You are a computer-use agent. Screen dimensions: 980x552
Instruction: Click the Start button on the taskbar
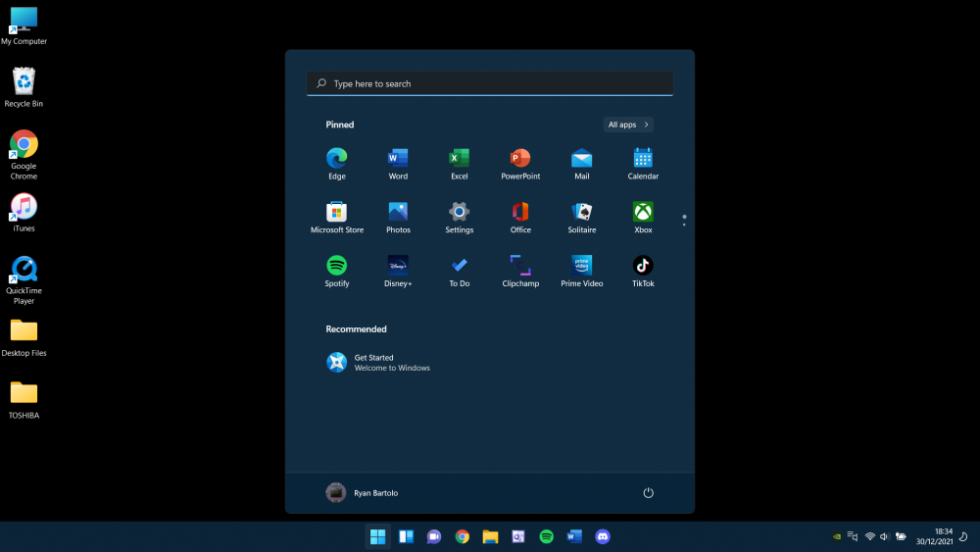pyautogui.click(x=377, y=536)
